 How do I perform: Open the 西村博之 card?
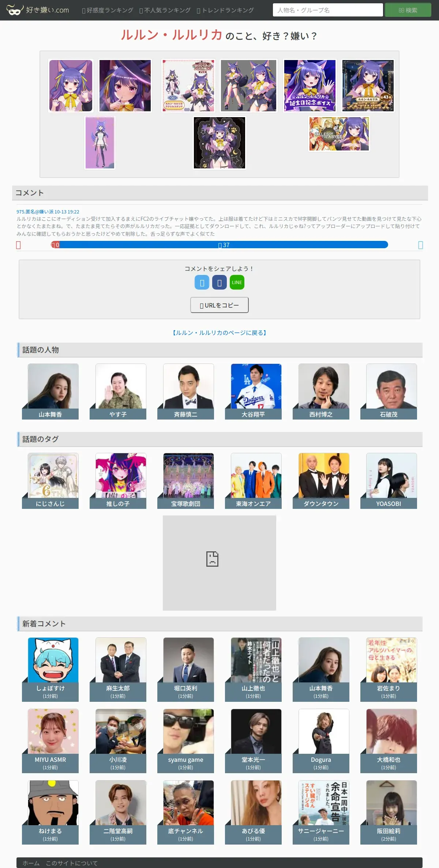coord(321,391)
